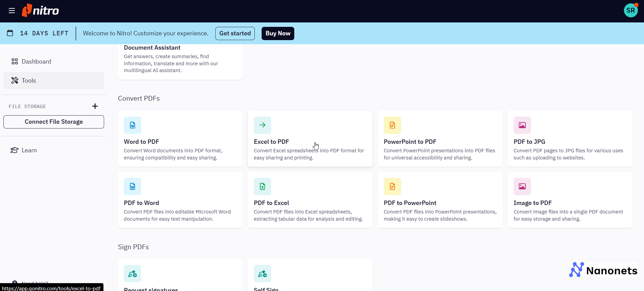
Task: Click the 'FILE STORAGE' sidebar heading
Action: pos(27,106)
